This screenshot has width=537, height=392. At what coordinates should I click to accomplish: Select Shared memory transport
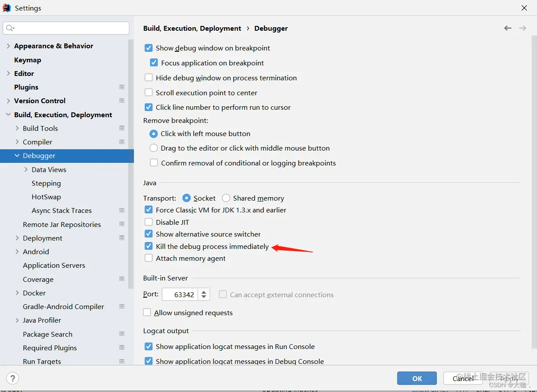pyautogui.click(x=226, y=198)
